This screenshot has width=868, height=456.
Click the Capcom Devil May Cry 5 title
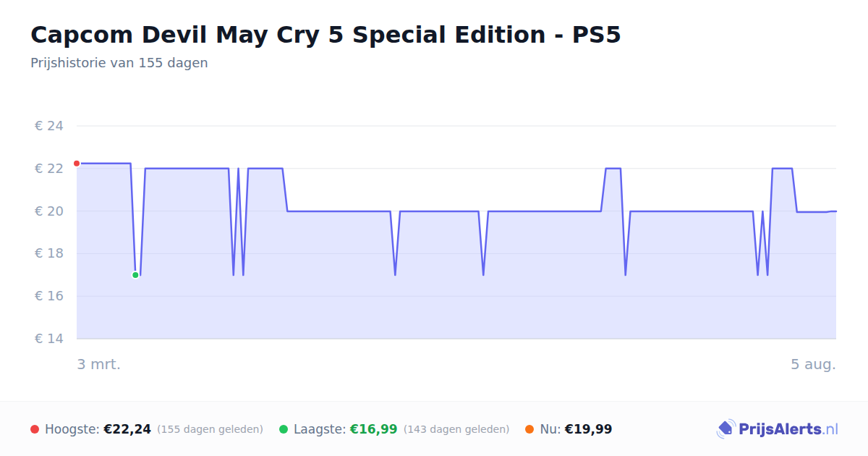click(325, 35)
